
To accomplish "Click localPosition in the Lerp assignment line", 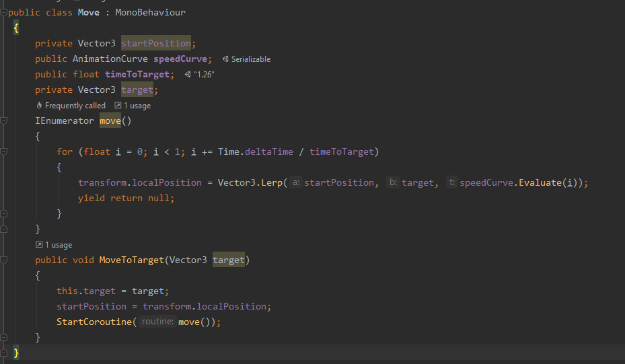I will click(x=167, y=182).
